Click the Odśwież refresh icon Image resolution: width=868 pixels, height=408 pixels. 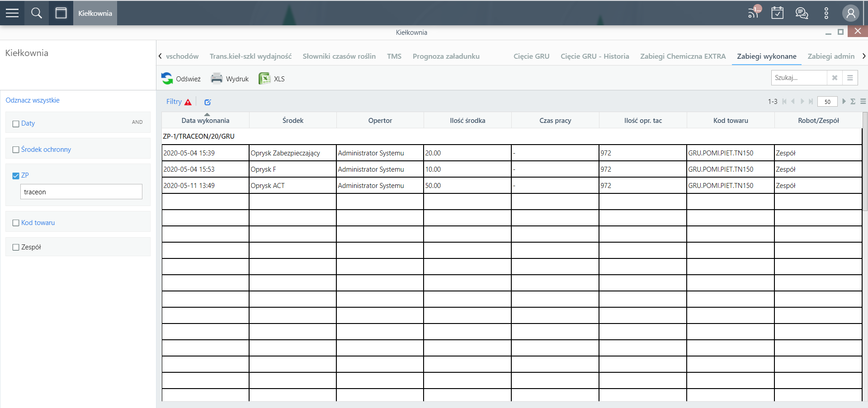click(x=167, y=79)
